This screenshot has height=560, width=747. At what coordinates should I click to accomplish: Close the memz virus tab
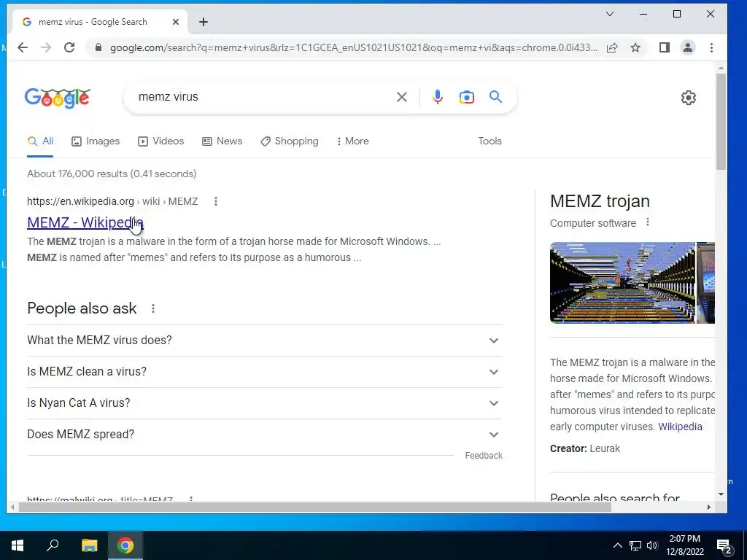pyautogui.click(x=176, y=22)
